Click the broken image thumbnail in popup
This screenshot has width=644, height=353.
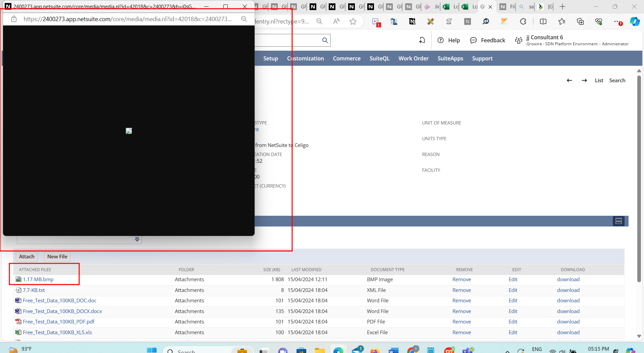129,131
